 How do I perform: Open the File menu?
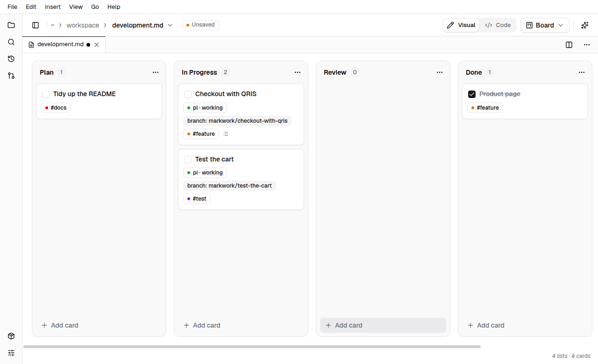pos(12,7)
